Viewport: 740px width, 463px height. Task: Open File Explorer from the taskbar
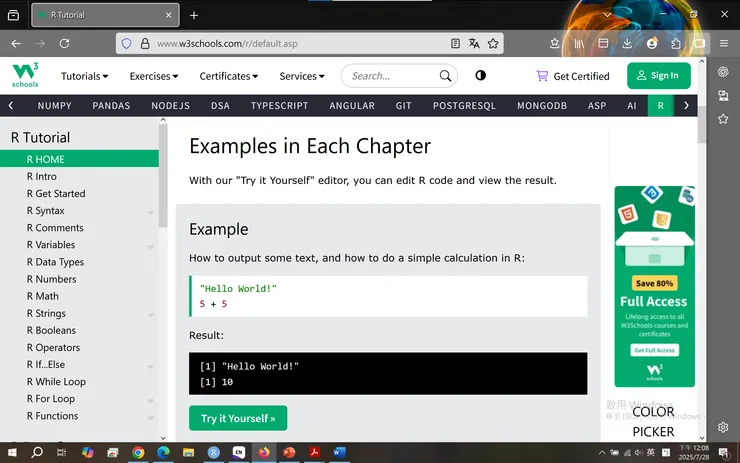pyautogui.click(x=188, y=453)
